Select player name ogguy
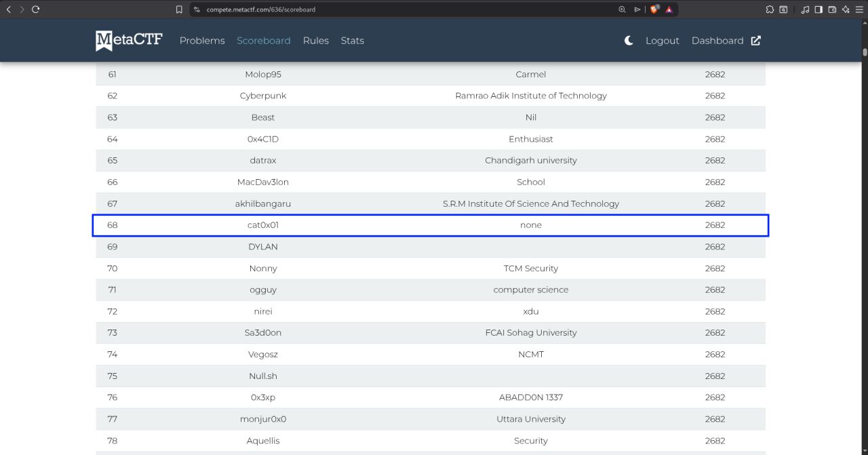 point(263,290)
